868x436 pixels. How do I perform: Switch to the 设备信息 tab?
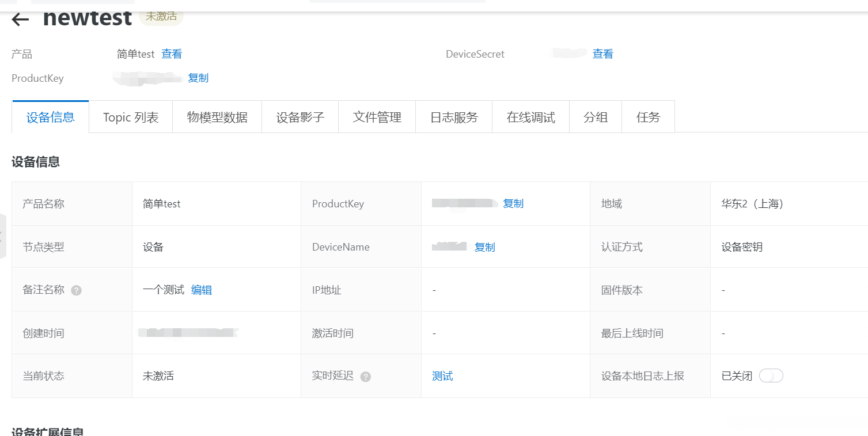51,117
